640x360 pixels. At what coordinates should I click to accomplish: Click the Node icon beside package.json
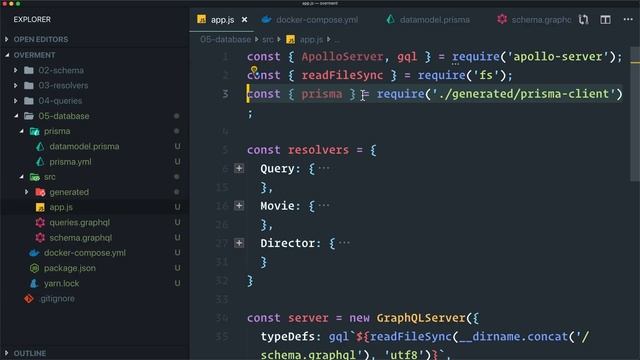click(x=34, y=268)
